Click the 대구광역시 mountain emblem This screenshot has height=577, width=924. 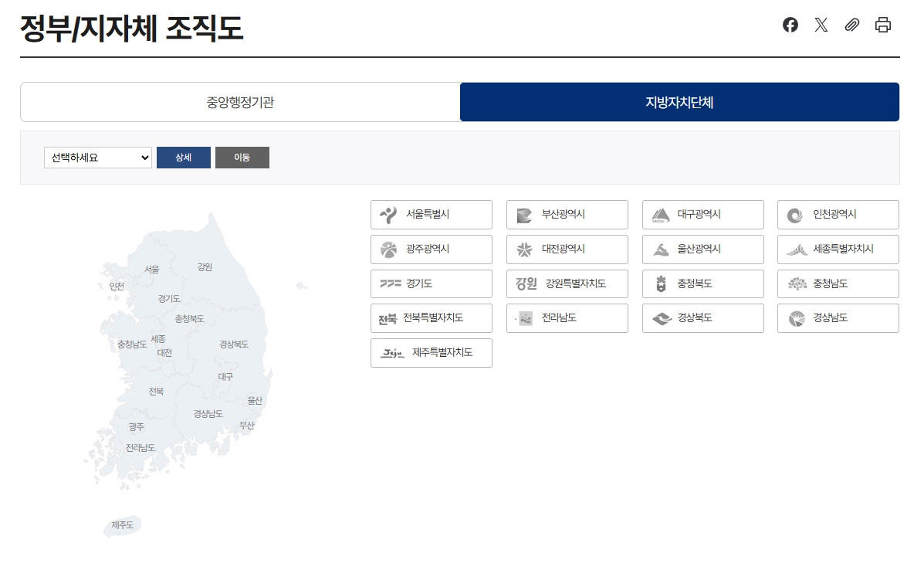[658, 214]
